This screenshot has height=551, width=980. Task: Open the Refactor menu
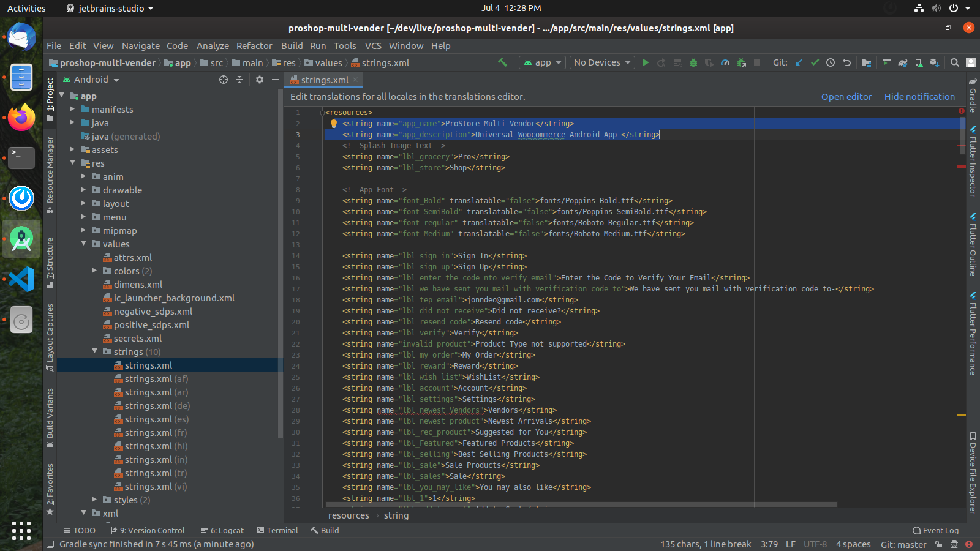pos(254,46)
